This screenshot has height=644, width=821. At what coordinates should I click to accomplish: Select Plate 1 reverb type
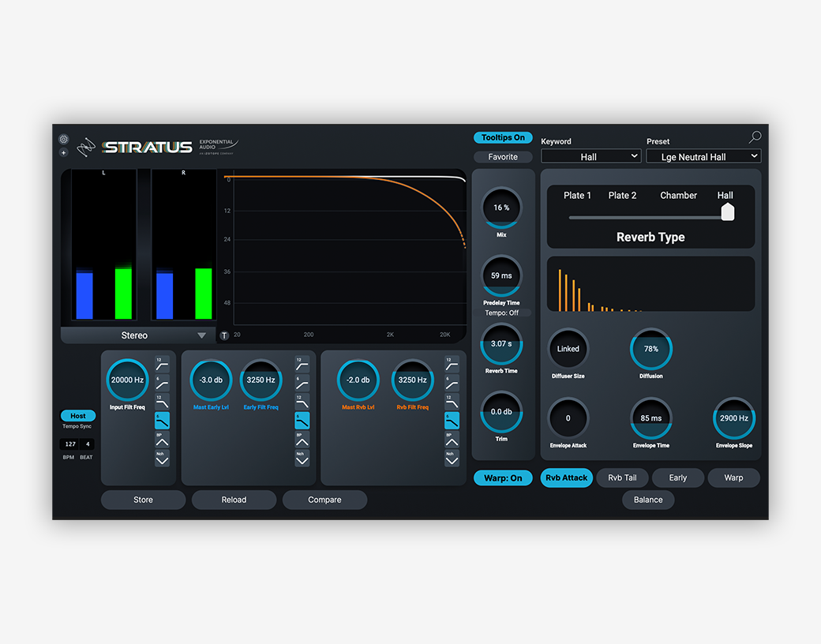tap(577, 195)
